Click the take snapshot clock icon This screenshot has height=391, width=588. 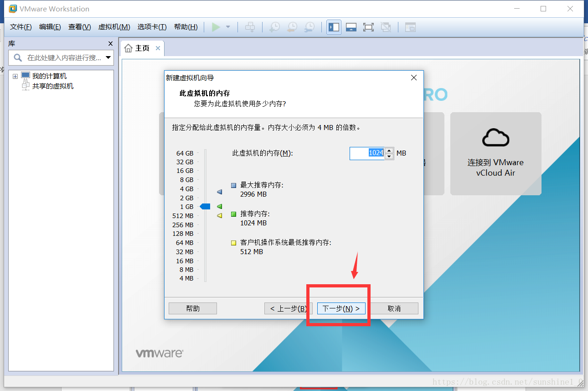[274, 27]
